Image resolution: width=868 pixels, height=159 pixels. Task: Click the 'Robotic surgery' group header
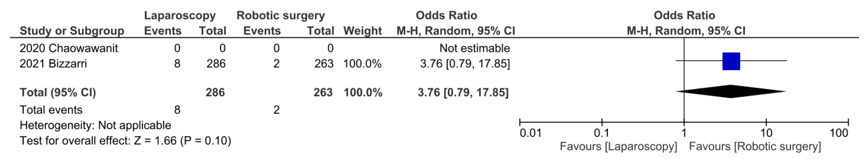point(280,15)
